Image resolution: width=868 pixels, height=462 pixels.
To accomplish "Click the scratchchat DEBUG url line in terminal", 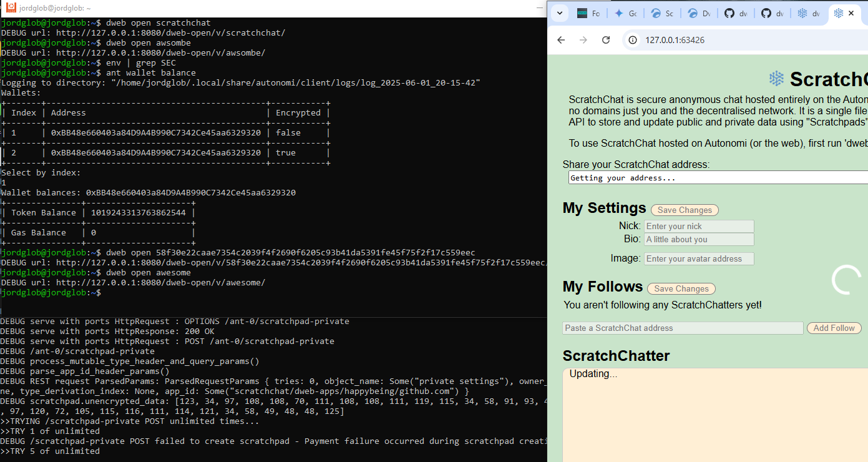I will point(143,33).
